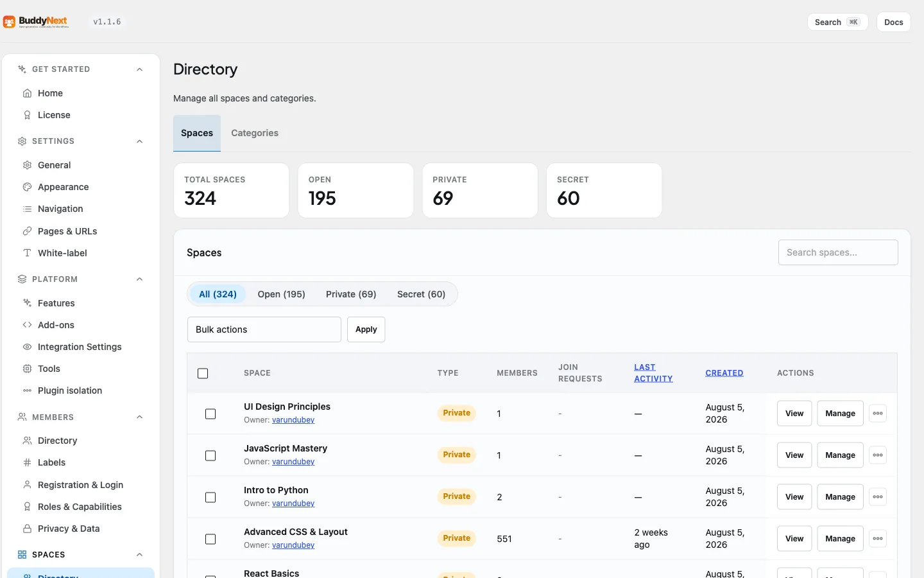View the UI Design Principles space
The width and height of the screenshot is (924, 578).
[x=794, y=414]
